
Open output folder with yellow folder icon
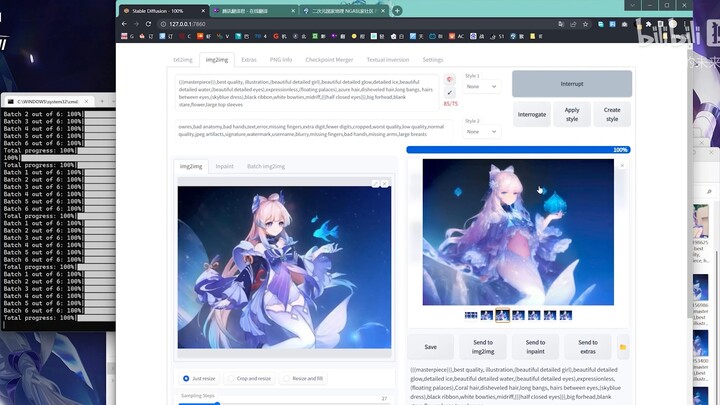click(x=623, y=347)
